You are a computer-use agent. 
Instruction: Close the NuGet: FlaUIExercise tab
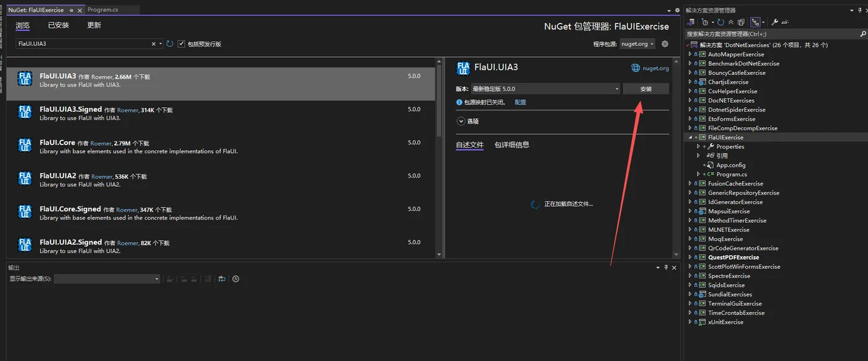coord(80,10)
